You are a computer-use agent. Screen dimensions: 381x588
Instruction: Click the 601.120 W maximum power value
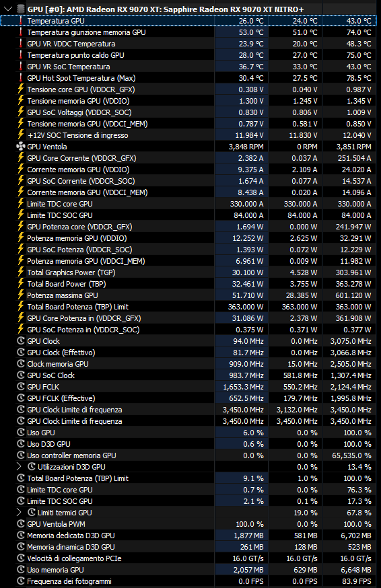click(x=353, y=295)
